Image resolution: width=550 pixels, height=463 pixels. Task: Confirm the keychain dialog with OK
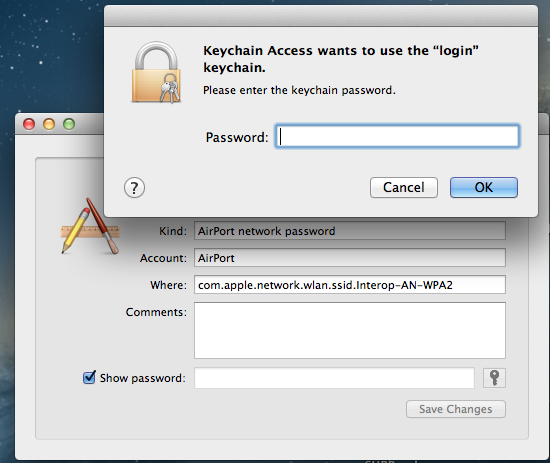click(x=484, y=187)
